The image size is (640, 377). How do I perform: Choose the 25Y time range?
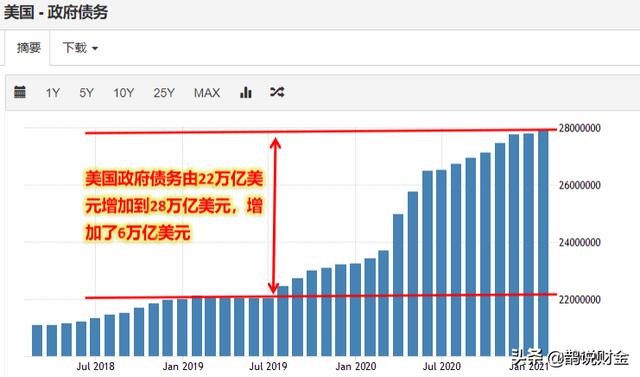click(x=164, y=93)
